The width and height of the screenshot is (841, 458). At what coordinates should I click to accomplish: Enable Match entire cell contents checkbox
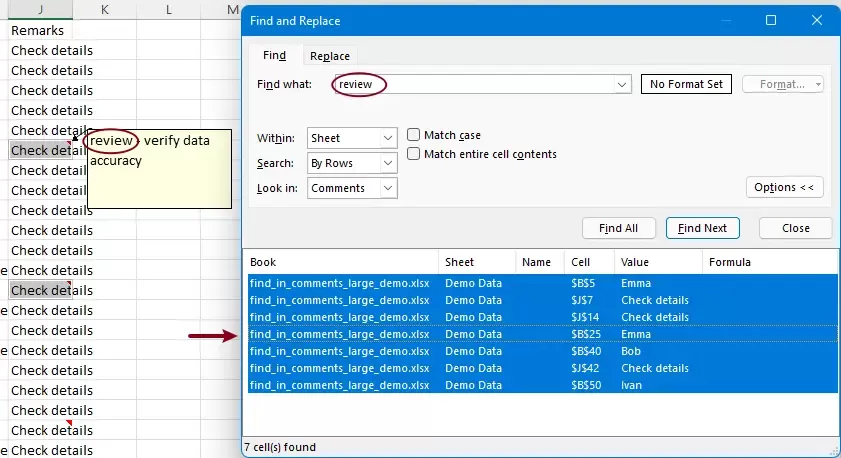click(x=413, y=154)
